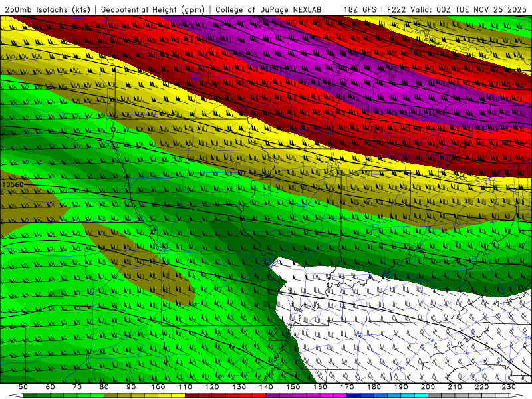Click the '70' value on the color scale
The height and width of the screenshot is (399, 532).
tap(77, 387)
